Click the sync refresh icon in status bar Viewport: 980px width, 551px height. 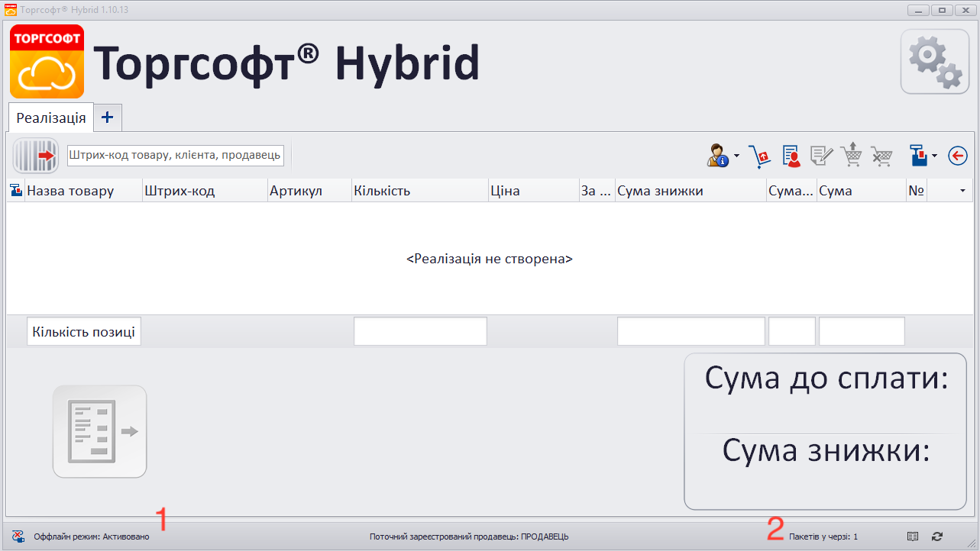(936, 536)
